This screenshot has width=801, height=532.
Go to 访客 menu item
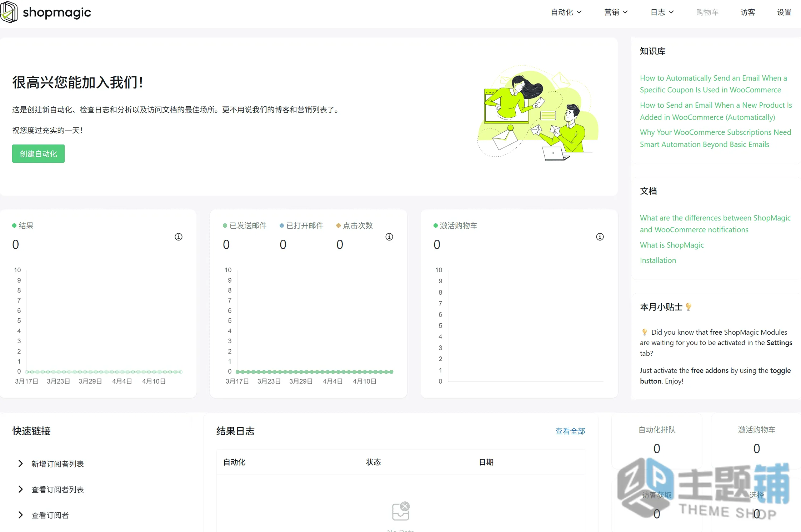coord(748,12)
